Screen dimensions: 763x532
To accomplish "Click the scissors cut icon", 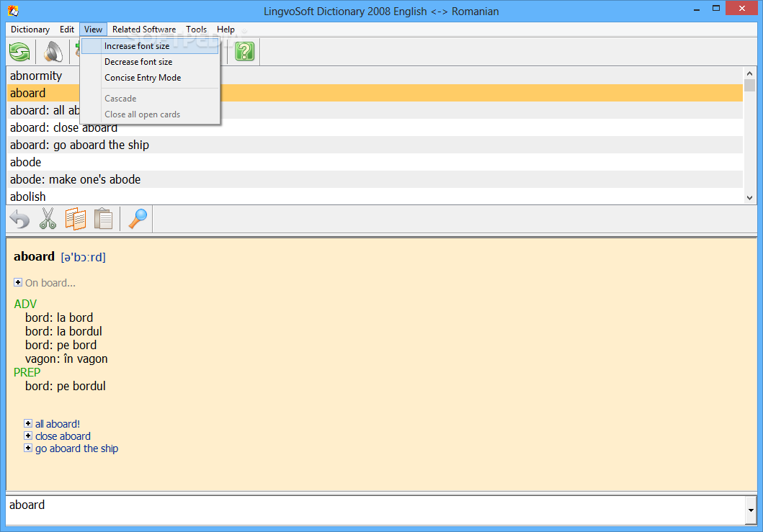I will [x=48, y=219].
